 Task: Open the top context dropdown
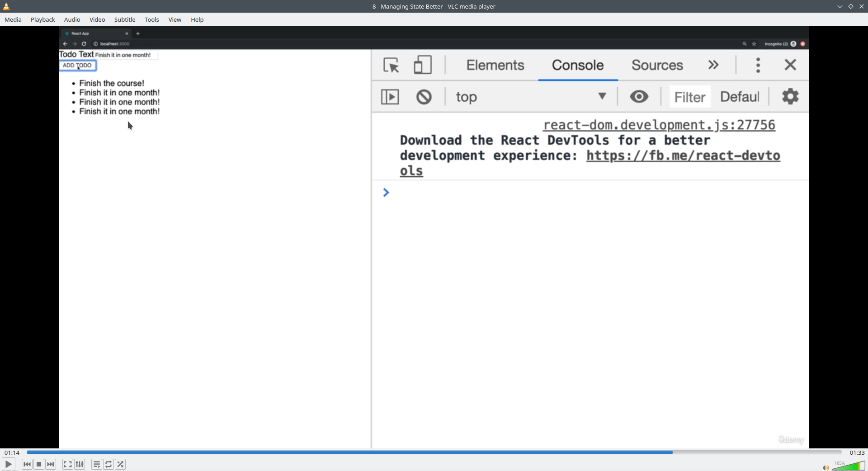tap(531, 97)
